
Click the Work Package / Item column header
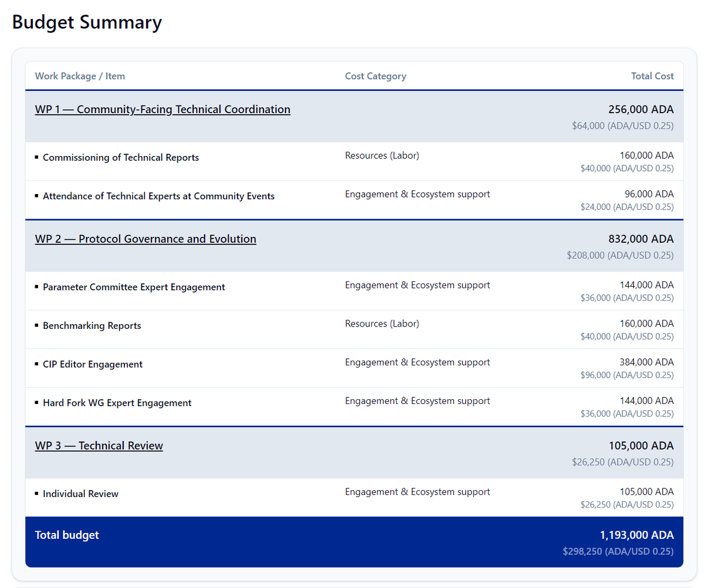click(80, 76)
